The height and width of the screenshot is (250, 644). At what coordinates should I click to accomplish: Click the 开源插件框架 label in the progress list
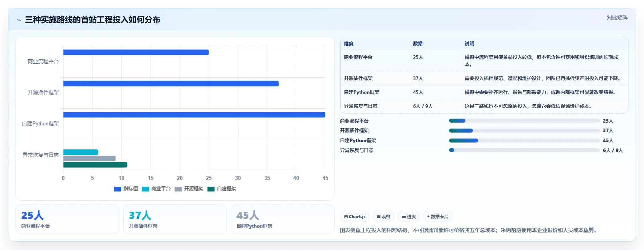pos(354,131)
